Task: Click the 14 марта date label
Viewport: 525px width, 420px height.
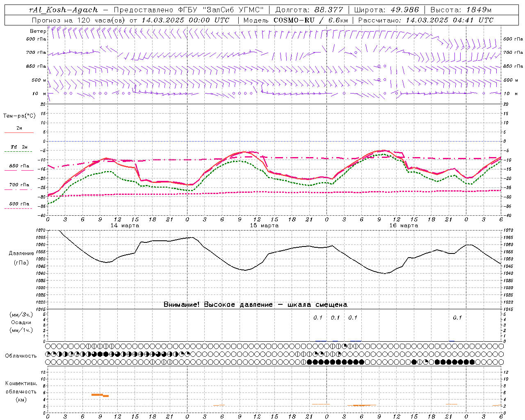Action: [125, 226]
